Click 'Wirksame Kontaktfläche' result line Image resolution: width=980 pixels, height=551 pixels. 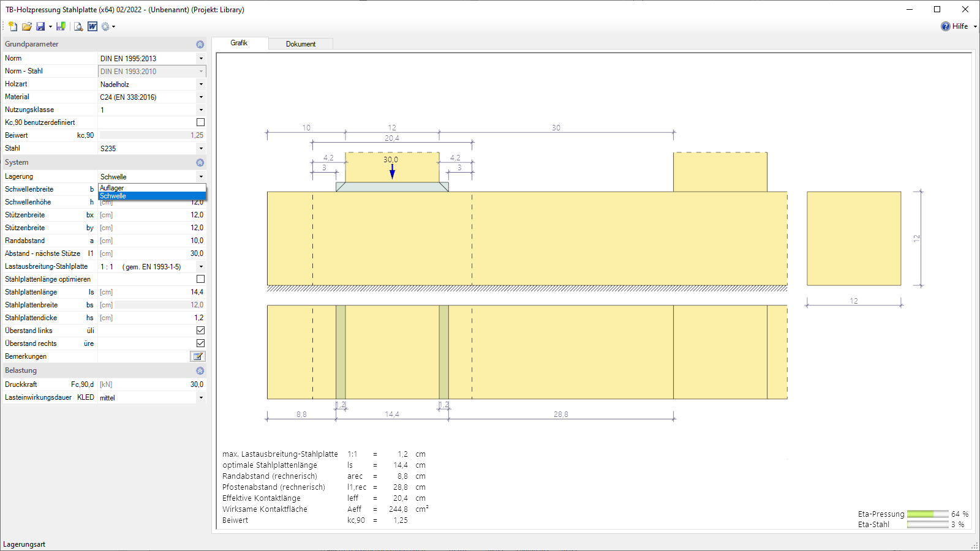(x=325, y=509)
